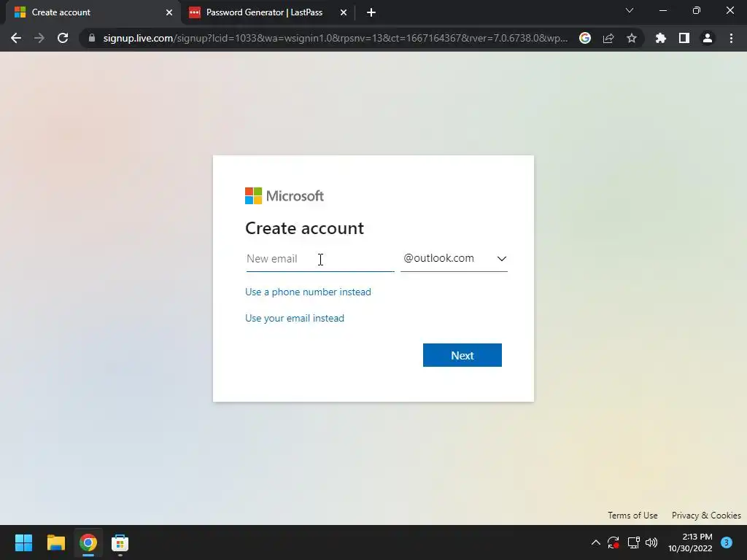Toggle the Chrome side panel icon
Image resolution: width=747 pixels, height=560 pixels.
[684, 38]
